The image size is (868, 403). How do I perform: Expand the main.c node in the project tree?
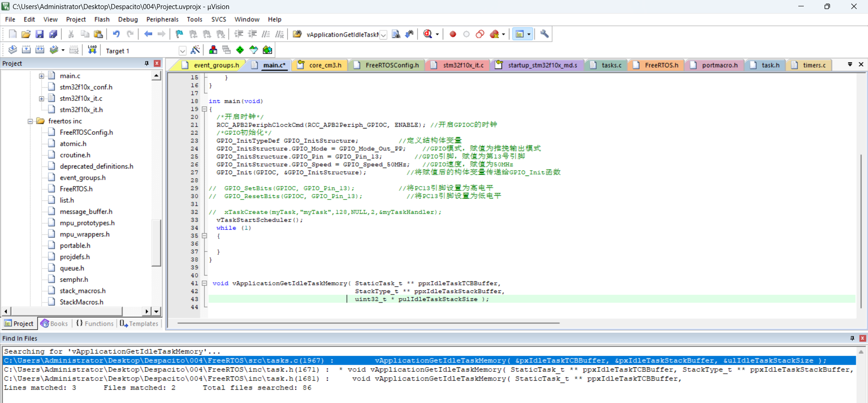(x=41, y=76)
